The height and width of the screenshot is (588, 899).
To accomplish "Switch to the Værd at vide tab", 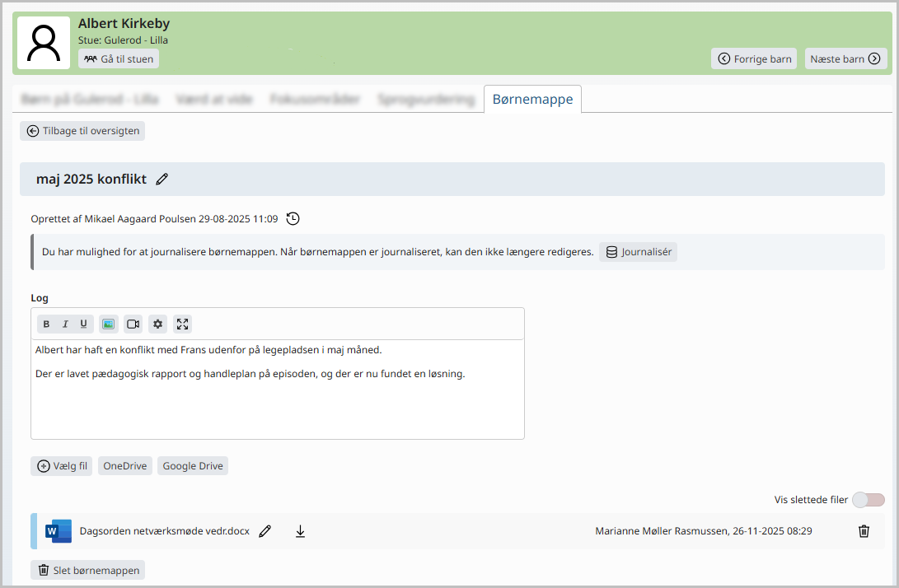I will (214, 99).
